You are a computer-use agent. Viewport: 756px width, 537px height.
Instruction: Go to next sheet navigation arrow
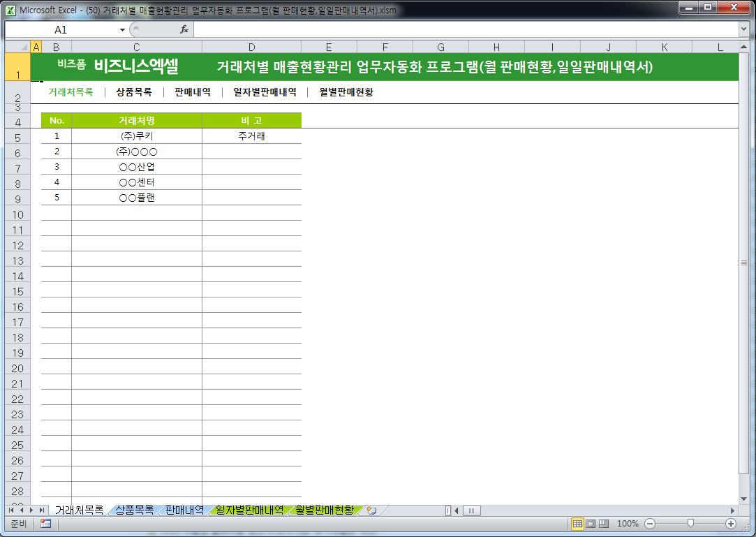point(31,510)
